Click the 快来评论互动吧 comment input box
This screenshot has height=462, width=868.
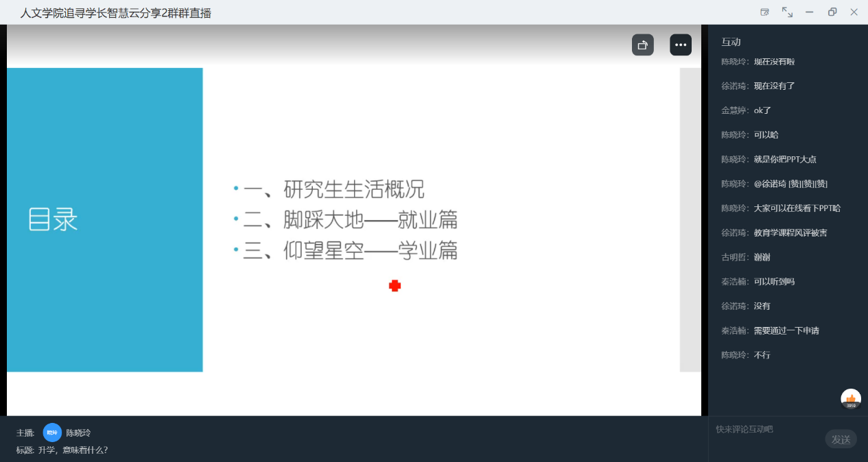click(x=765, y=430)
